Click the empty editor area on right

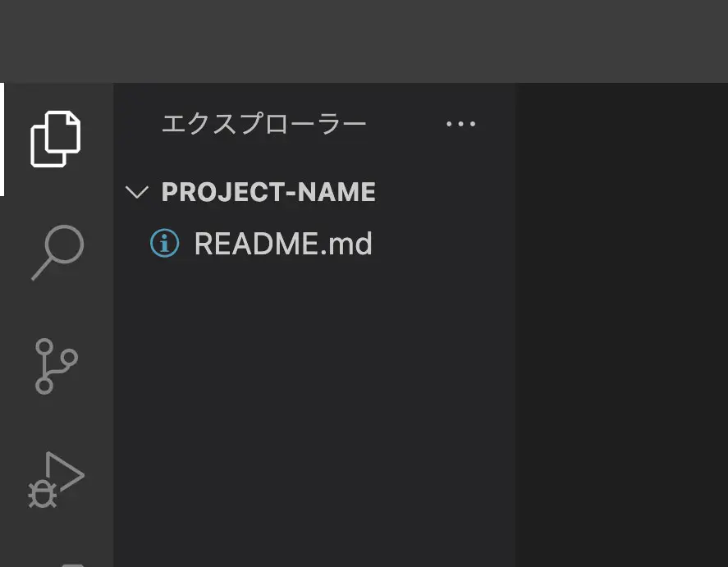(x=621, y=328)
